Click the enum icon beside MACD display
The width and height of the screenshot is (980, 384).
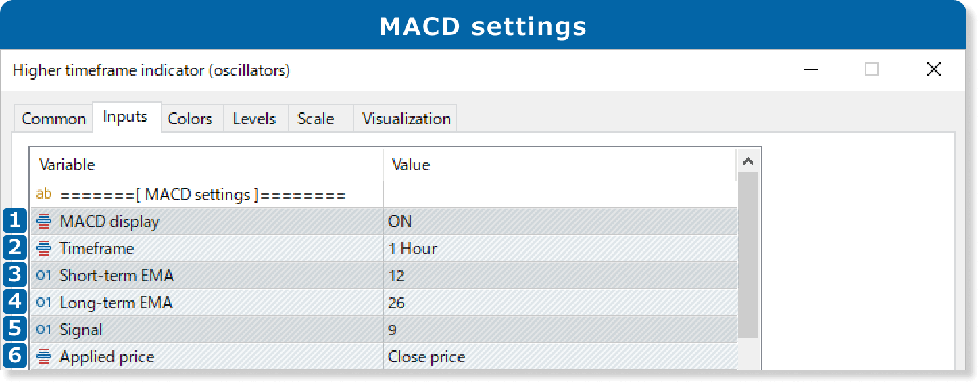point(44,221)
